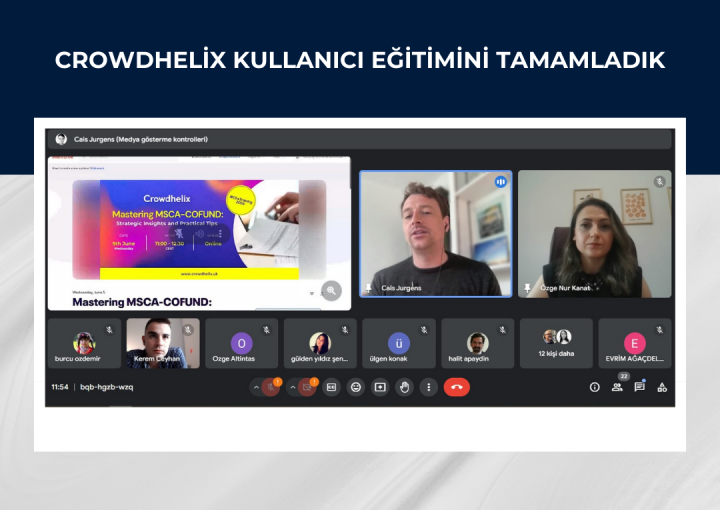The height and width of the screenshot is (510, 720).
Task: Open the three-dot more options menu
Action: (429, 387)
